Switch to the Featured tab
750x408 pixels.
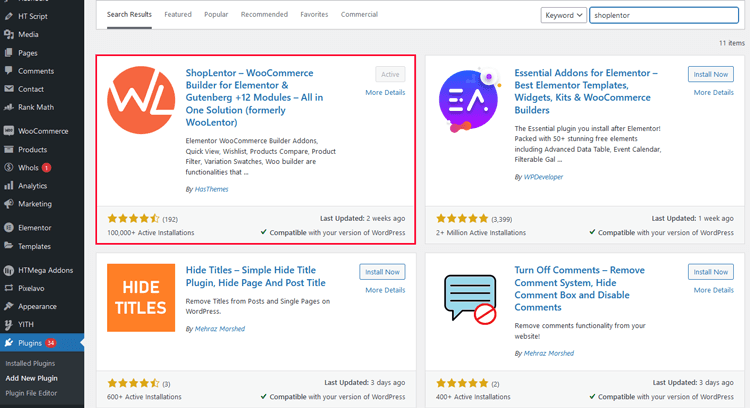(x=178, y=15)
